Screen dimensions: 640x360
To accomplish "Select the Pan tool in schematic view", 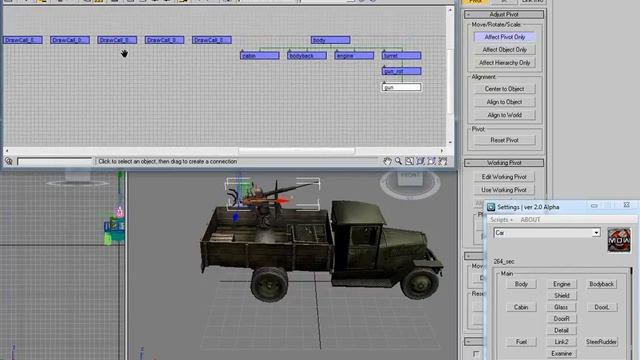I will (x=387, y=162).
